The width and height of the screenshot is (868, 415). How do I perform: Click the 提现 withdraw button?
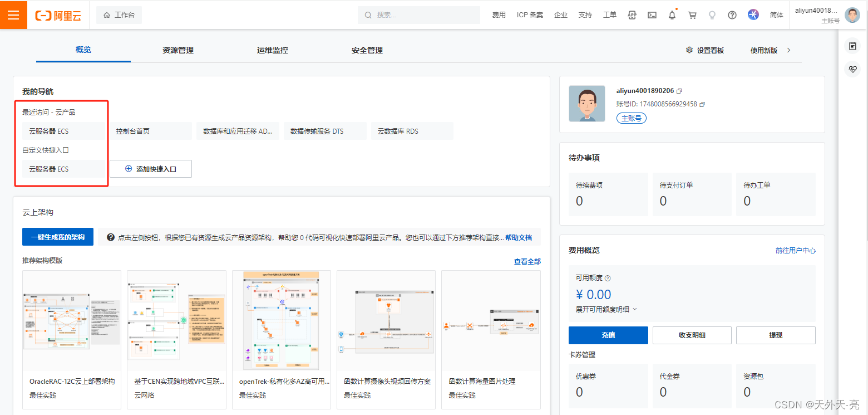776,335
